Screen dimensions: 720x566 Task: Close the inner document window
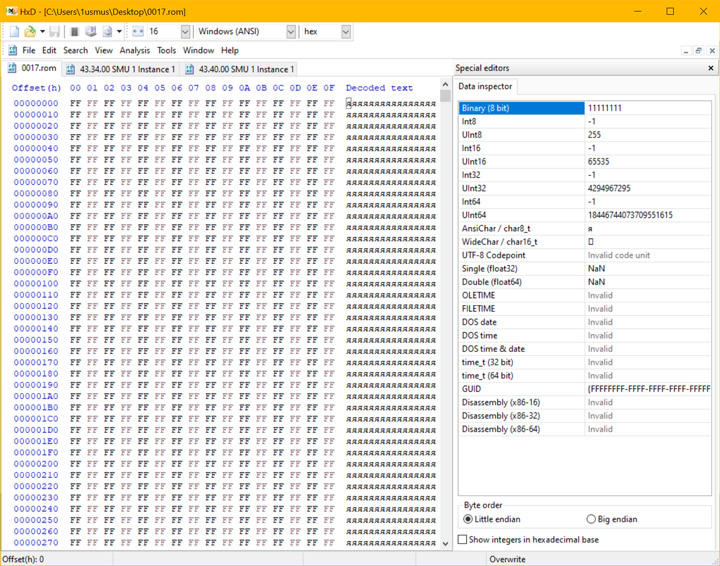(712, 51)
